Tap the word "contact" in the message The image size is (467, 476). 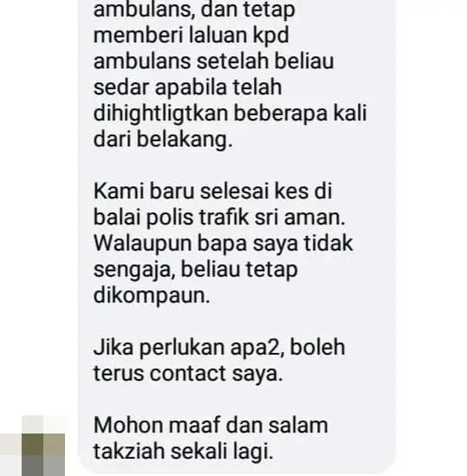point(188,373)
